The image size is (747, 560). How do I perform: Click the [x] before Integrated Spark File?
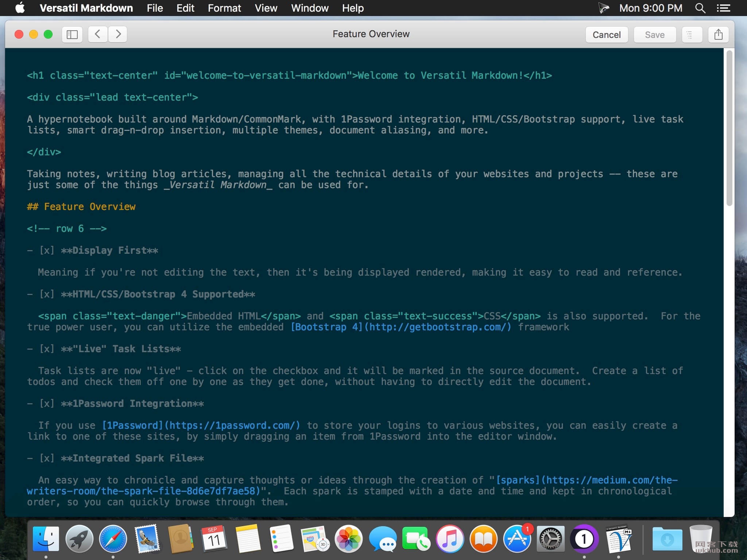point(47,458)
